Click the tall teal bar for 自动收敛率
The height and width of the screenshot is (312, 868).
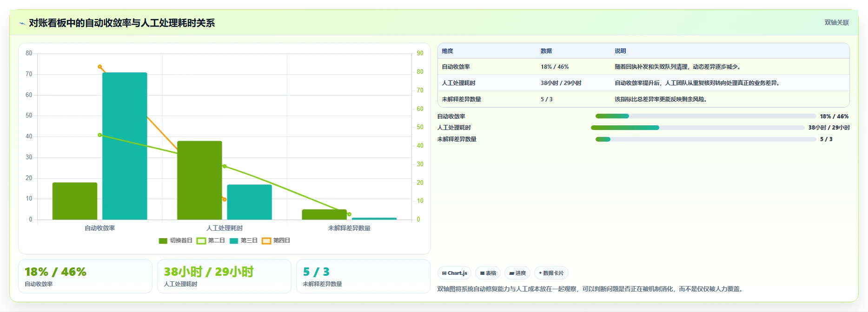tap(125, 146)
